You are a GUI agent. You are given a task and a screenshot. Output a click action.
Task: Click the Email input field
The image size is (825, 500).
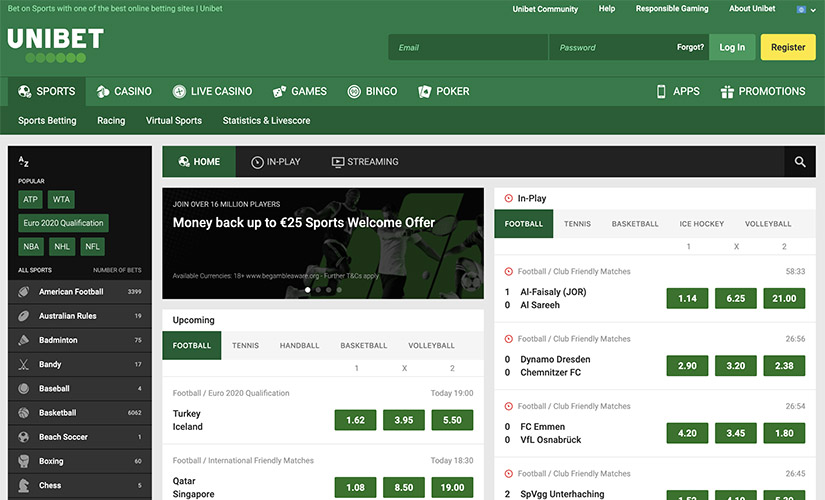(468, 47)
